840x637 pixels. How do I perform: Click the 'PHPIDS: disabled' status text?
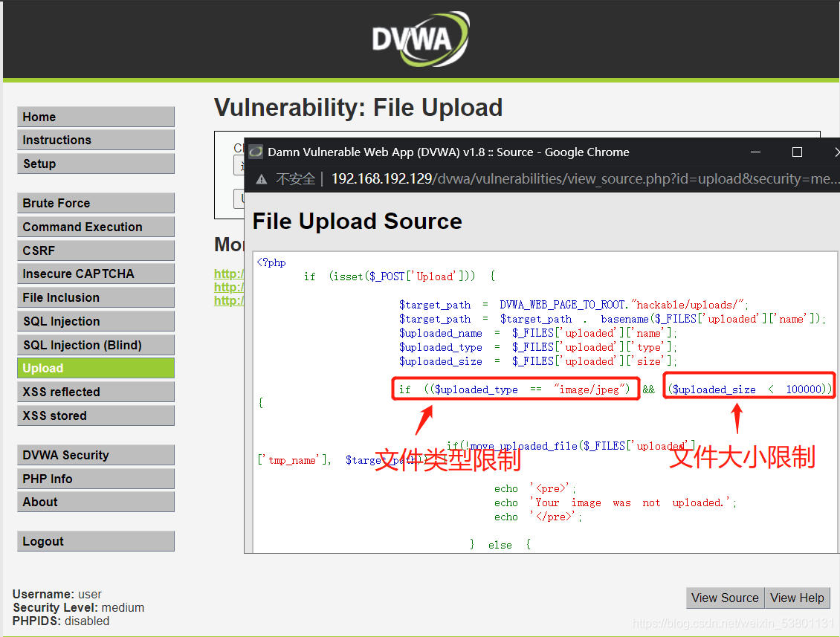[x=61, y=621]
